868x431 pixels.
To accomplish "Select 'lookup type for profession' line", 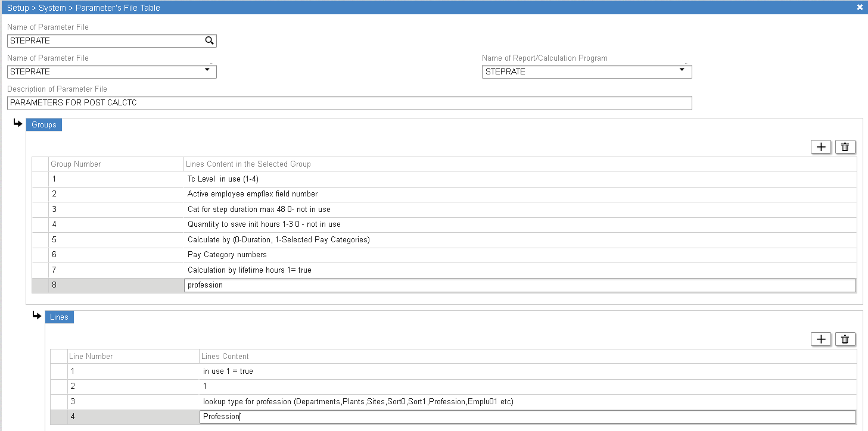I will (x=454, y=402).
